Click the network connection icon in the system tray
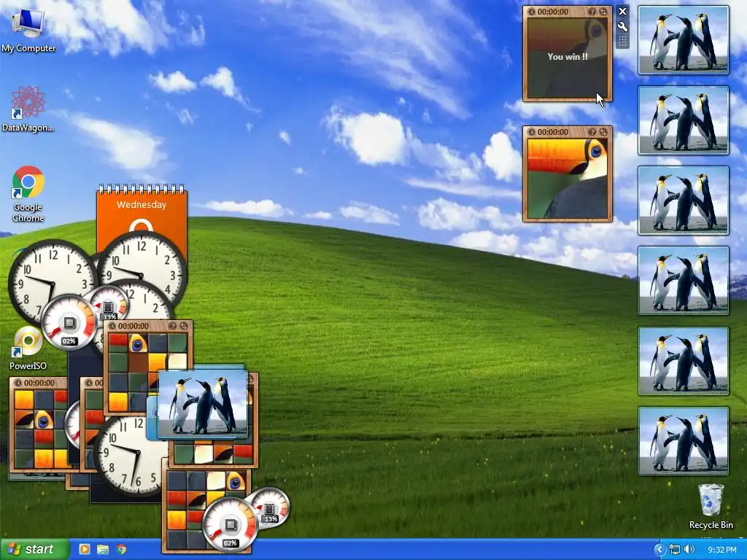747x560 pixels. [x=674, y=550]
